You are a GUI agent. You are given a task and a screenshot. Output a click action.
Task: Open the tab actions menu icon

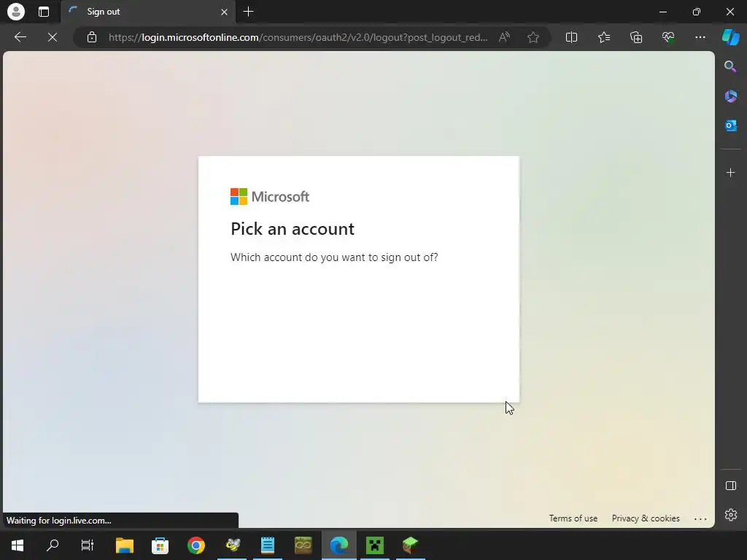click(44, 12)
